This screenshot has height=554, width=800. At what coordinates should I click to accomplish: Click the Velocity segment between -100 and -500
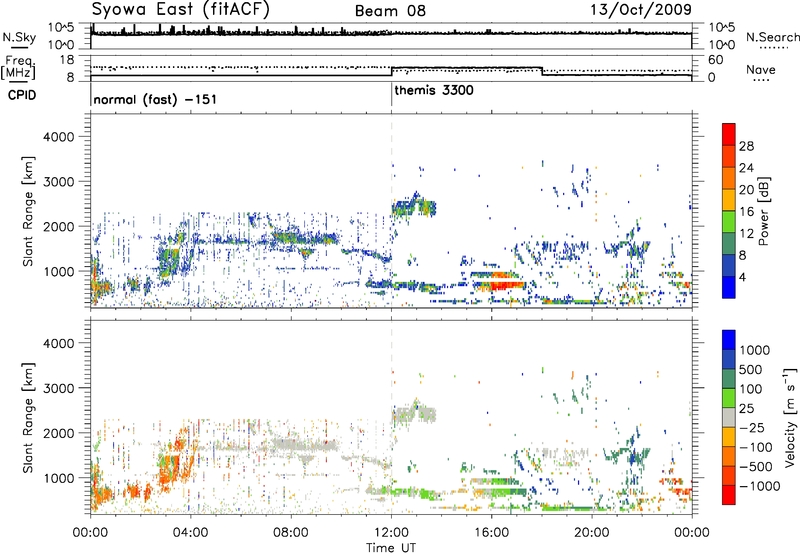tap(729, 456)
